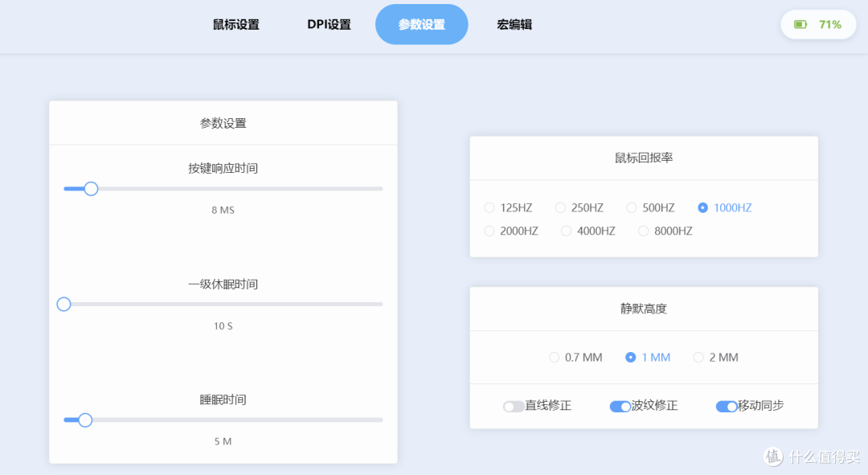Image resolution: width=868 pixels, height=475 pixels.
Task: Click the 按键响应时间 label
Action: (223, 168)
